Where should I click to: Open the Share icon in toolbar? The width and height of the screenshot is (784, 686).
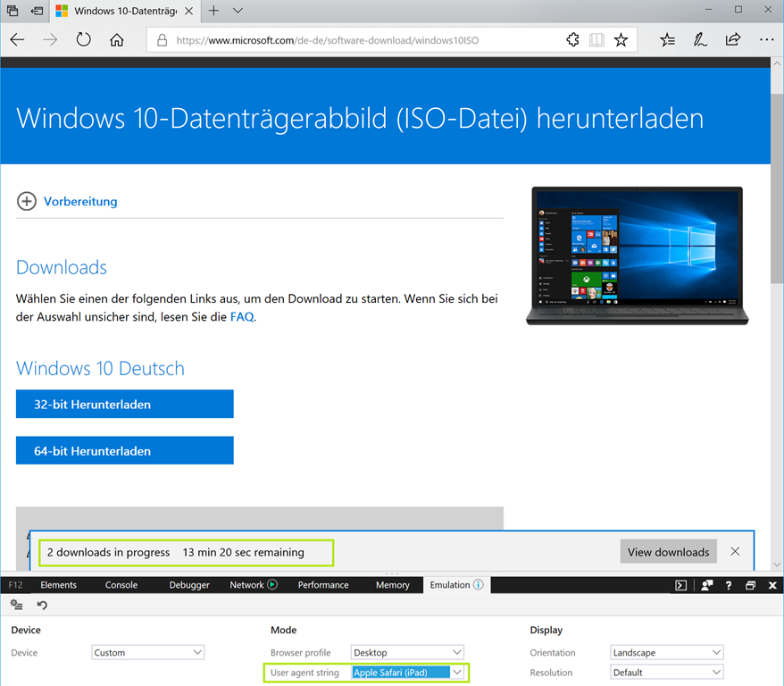pos(733,40)
